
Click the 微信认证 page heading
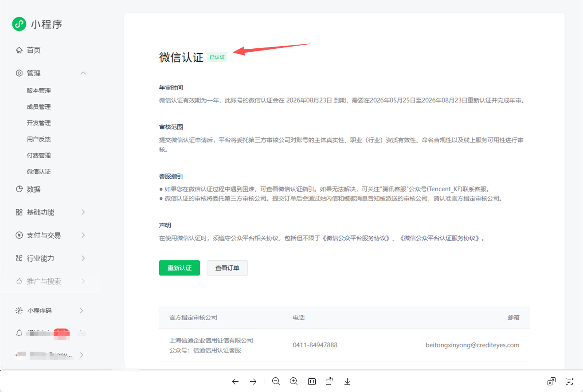point(181,57)
